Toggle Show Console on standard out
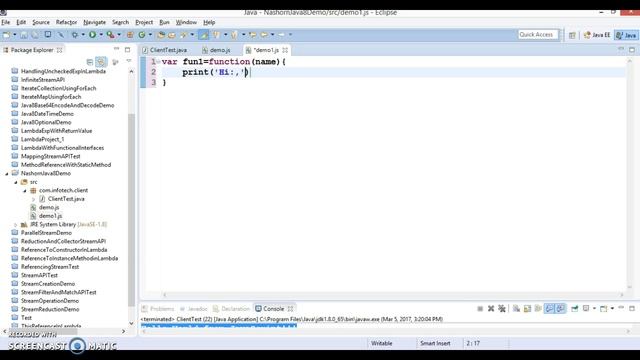Image resolution: width=640 pixels, height=360 pixels. 549,309
